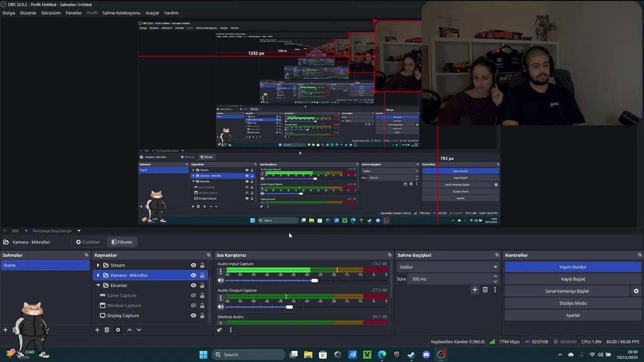Viewport: 644px width, 362px height.
Task: Open the Düzenle menu
Action: pyautogui.click(x=28, y=13)
